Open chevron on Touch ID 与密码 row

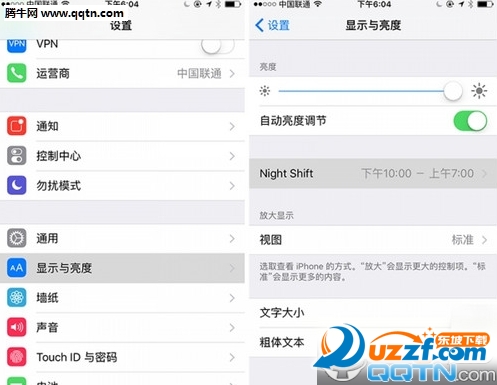tap(232, 357)
